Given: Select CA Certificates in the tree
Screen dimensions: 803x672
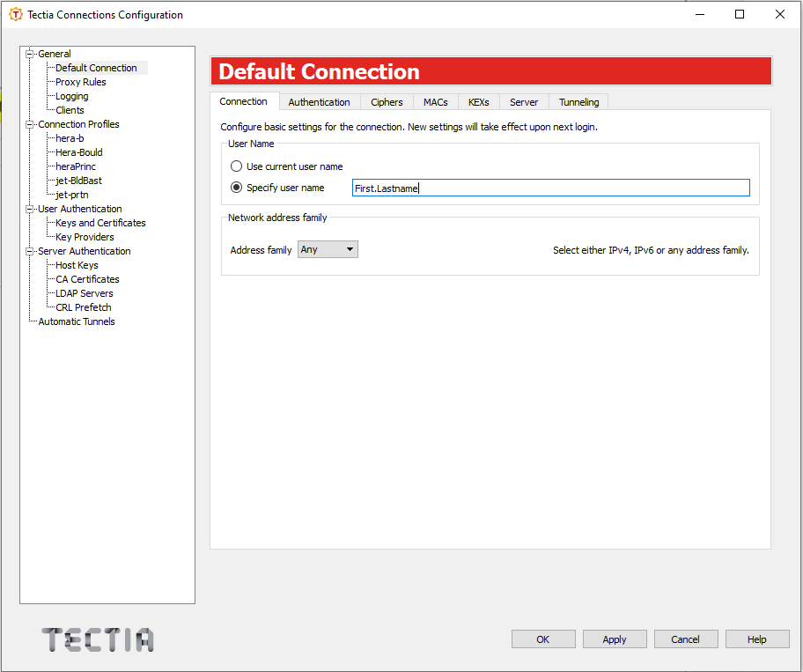Looking at the screenshot, I should (x=87, y=279).
